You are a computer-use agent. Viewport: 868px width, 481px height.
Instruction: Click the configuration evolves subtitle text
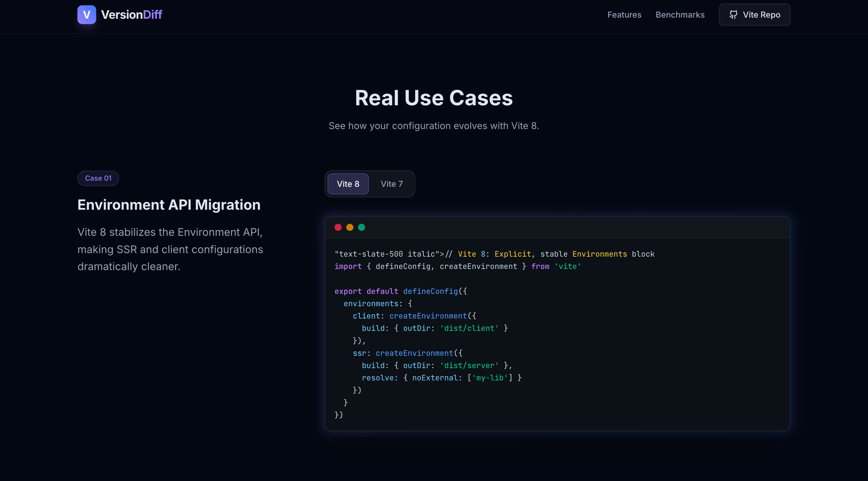434,126
